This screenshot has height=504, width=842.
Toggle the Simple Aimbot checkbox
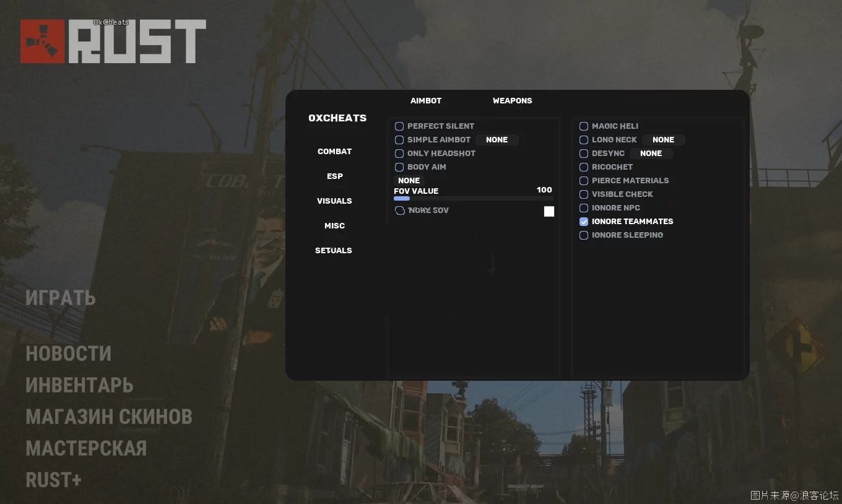pos(399,140)
